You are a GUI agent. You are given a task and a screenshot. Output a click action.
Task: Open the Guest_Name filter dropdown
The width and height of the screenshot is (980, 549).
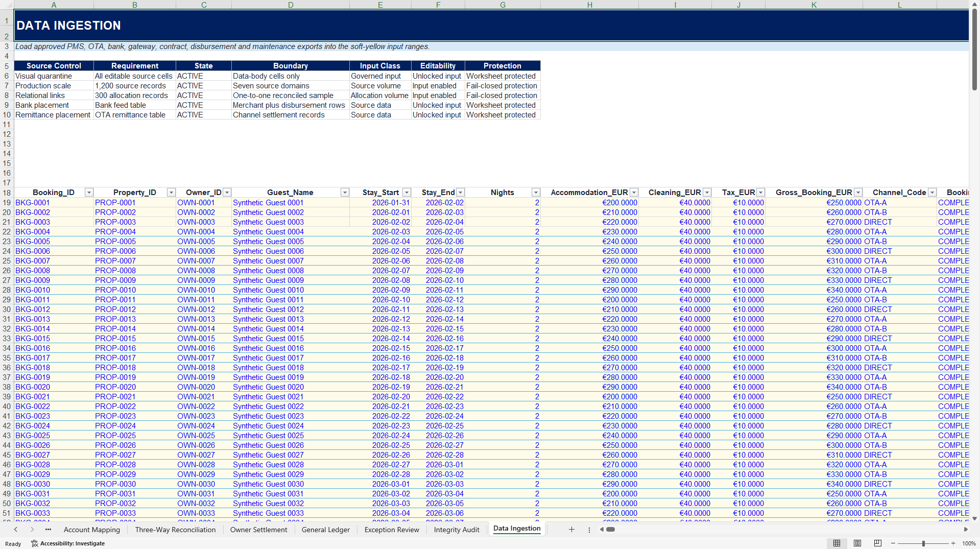tap(345, 193)
